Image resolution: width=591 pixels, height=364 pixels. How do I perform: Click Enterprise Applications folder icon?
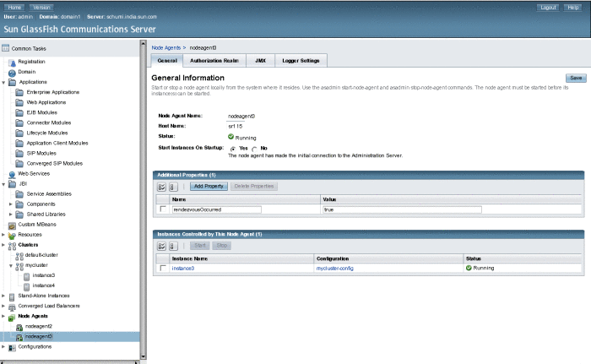19,92
